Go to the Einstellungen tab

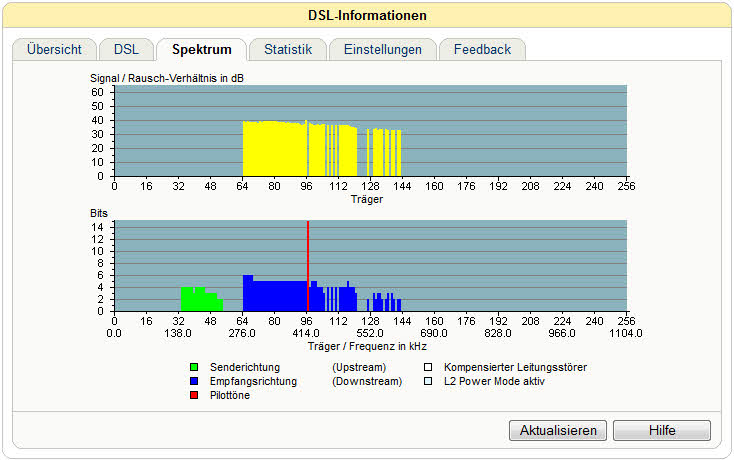click(x=383, y=50)
